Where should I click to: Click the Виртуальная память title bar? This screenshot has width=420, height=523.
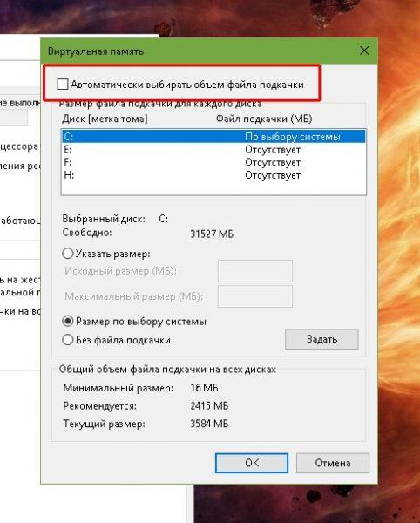[x=200, y=51]
